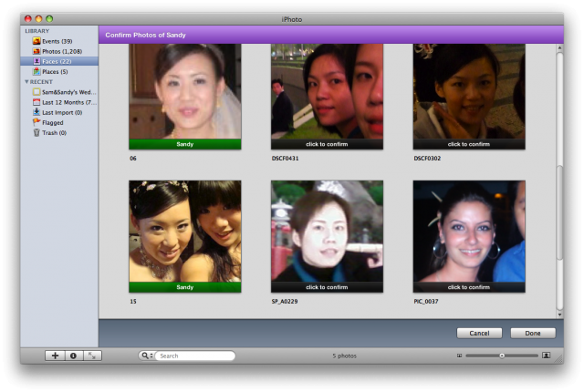The height and width of the screenshot is (392, 584).
Task: Click in the Search field
Action: pos(193,356)
